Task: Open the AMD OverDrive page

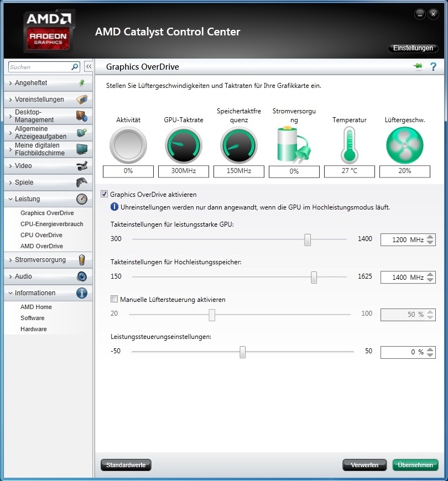Action: pos(41,246)
